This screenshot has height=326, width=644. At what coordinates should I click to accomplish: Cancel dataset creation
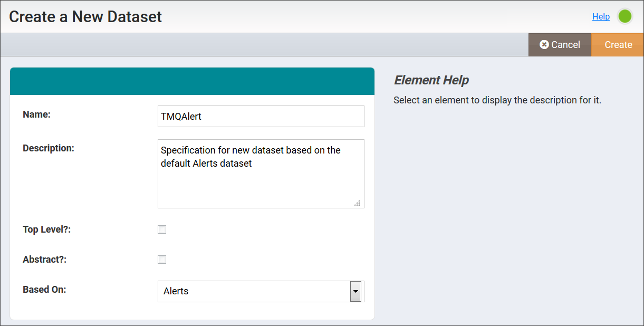tap(560, 45)
